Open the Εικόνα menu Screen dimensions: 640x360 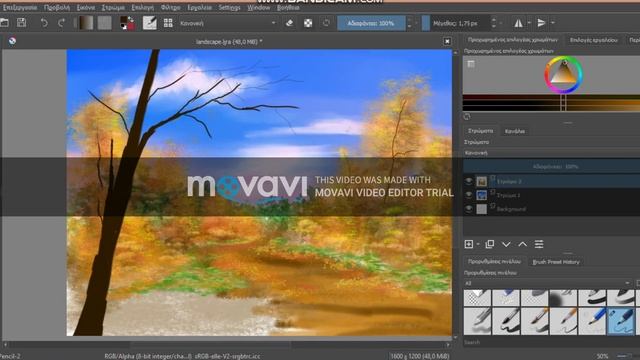click(86, 7)
